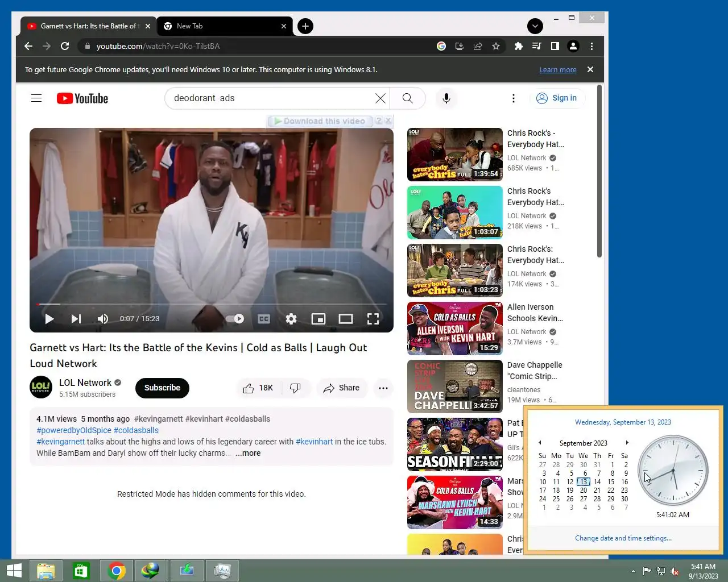Dismiss the Chrome update notification bar
728x582 pixels.
pos(590,69)
